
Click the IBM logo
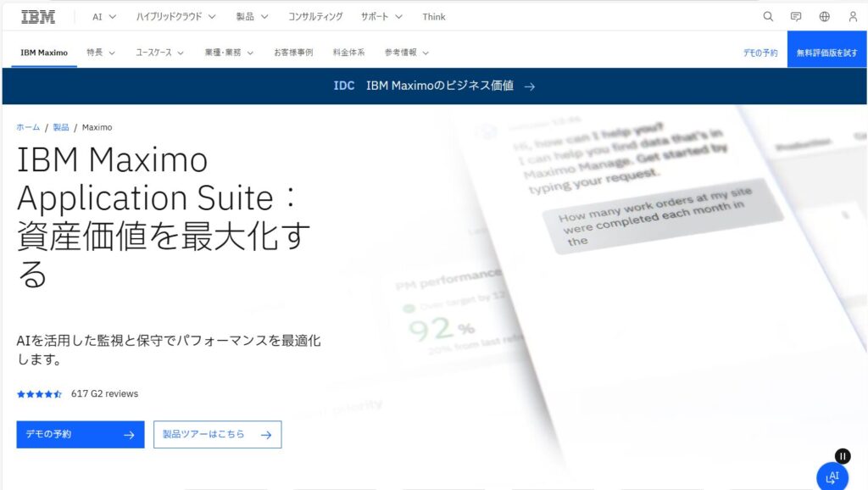click(x=38, y=16)
